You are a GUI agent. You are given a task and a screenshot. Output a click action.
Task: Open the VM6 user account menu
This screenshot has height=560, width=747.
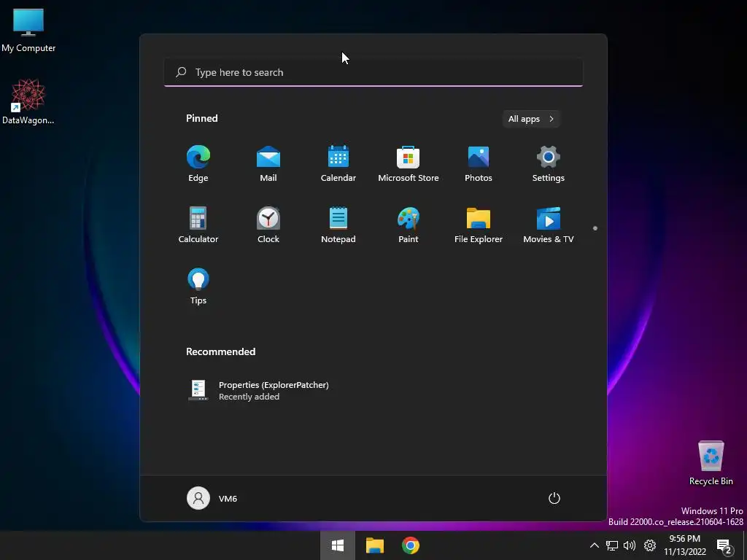(x=212, y=498)
